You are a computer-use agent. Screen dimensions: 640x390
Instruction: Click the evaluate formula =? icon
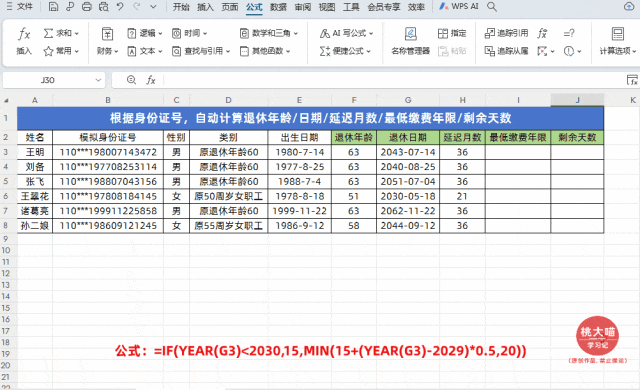click(569, 33)
